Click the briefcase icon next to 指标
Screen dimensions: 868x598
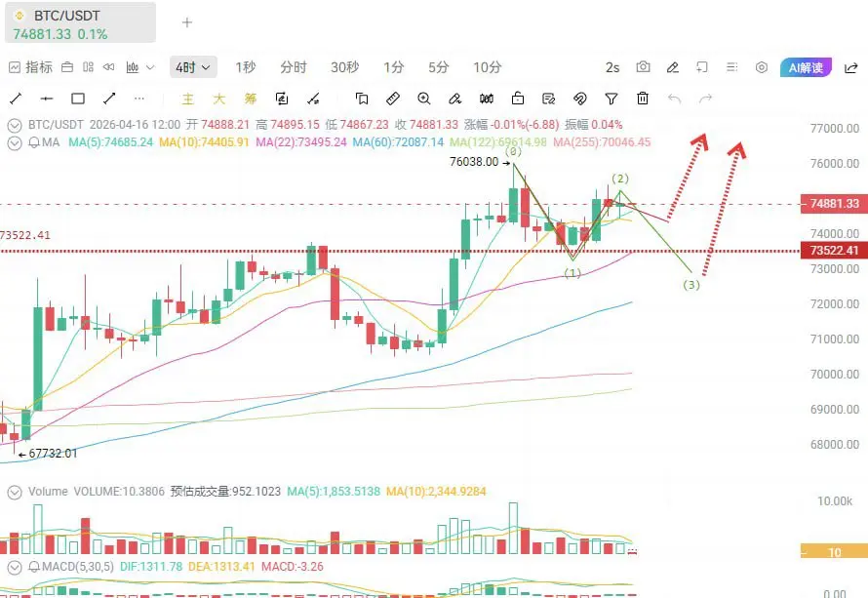67,67
